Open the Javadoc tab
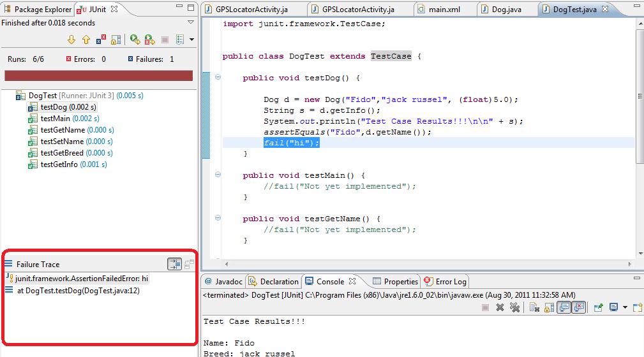 pos(224,282)
